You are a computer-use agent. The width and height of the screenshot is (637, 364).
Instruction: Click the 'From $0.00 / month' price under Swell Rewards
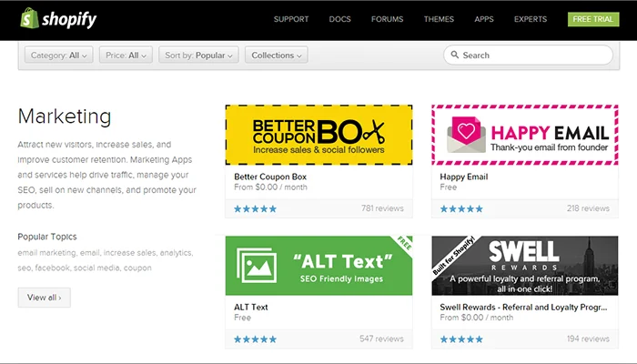point(477,318)
